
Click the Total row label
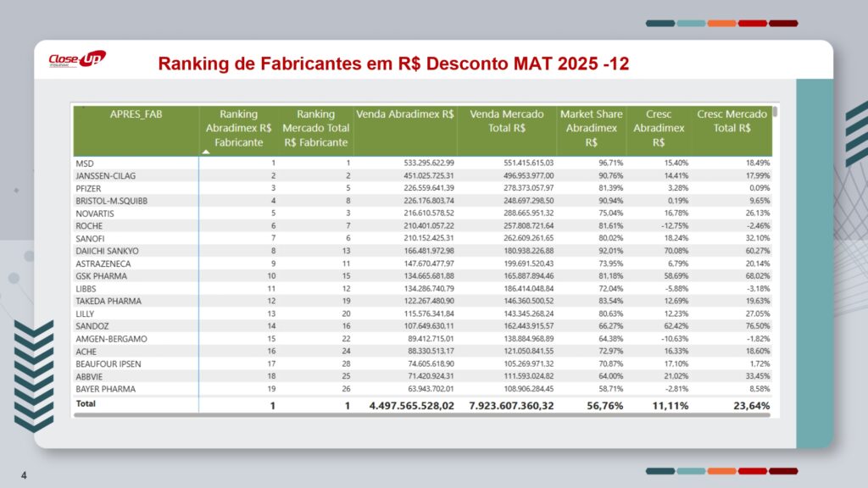point(86,404)
